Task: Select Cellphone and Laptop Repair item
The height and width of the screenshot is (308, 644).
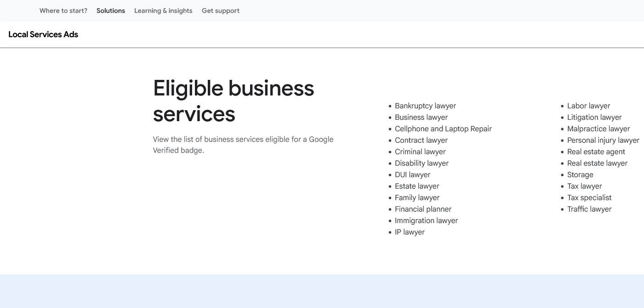Action: click(x=443, y=129)
